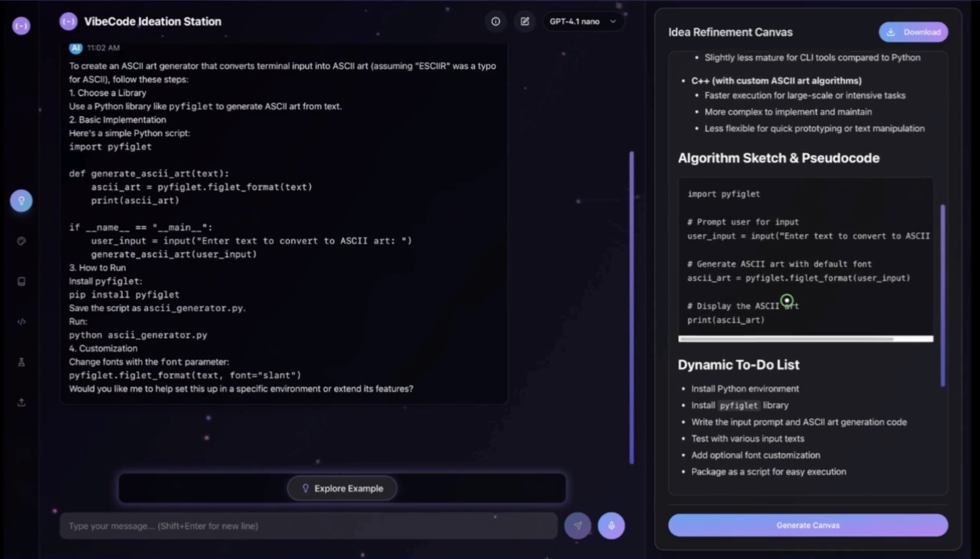Click the dropdown chevron next to model name

[x=613, y=21]
